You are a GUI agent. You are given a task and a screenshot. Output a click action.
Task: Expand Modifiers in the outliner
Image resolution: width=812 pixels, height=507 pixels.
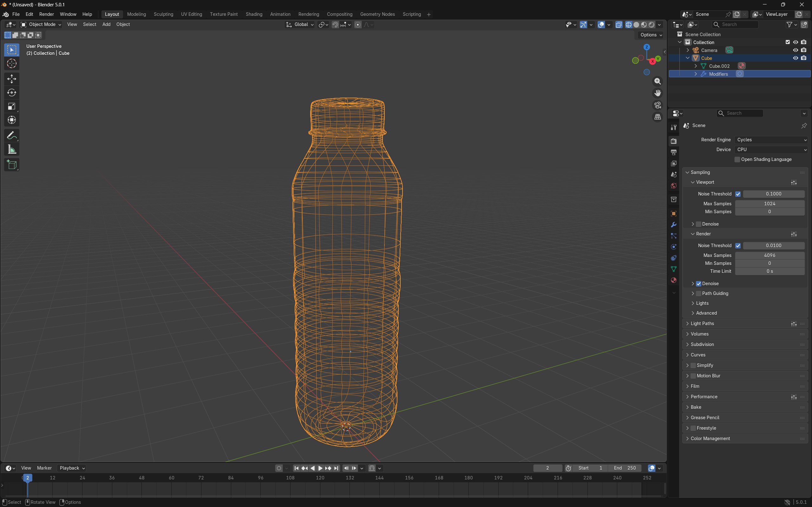tap(696, 74)
